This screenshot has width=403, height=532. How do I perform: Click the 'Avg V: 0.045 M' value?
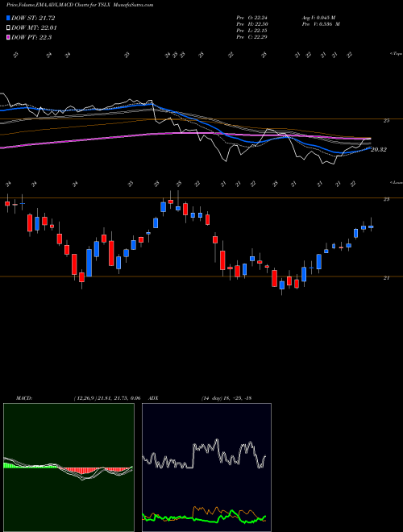[x=318, y=18]
